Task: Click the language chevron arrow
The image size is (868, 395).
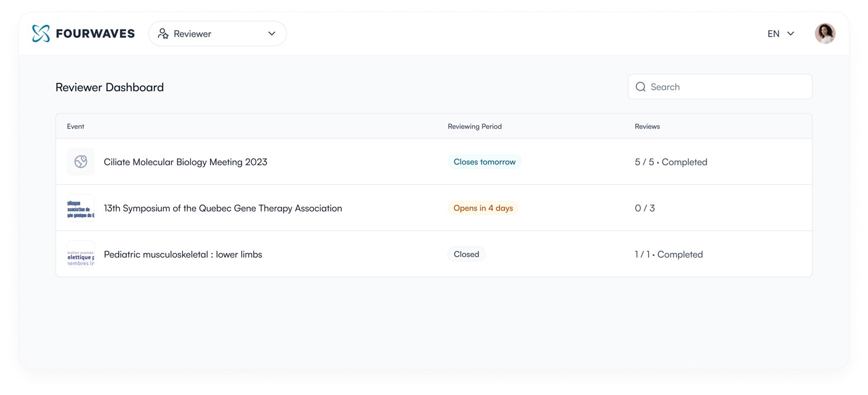Action: [791, 33]
